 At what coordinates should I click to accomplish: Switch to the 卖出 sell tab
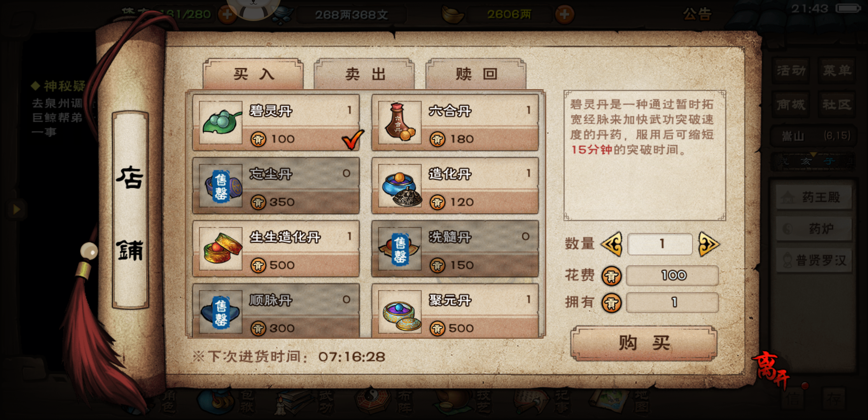[x=364, y=74]
